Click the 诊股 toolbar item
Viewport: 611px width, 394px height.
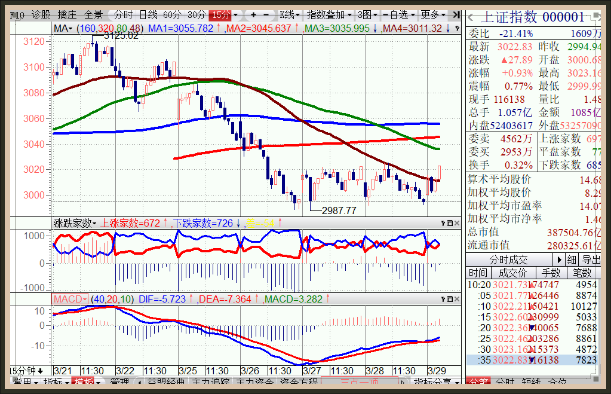[x=41, y=15]
